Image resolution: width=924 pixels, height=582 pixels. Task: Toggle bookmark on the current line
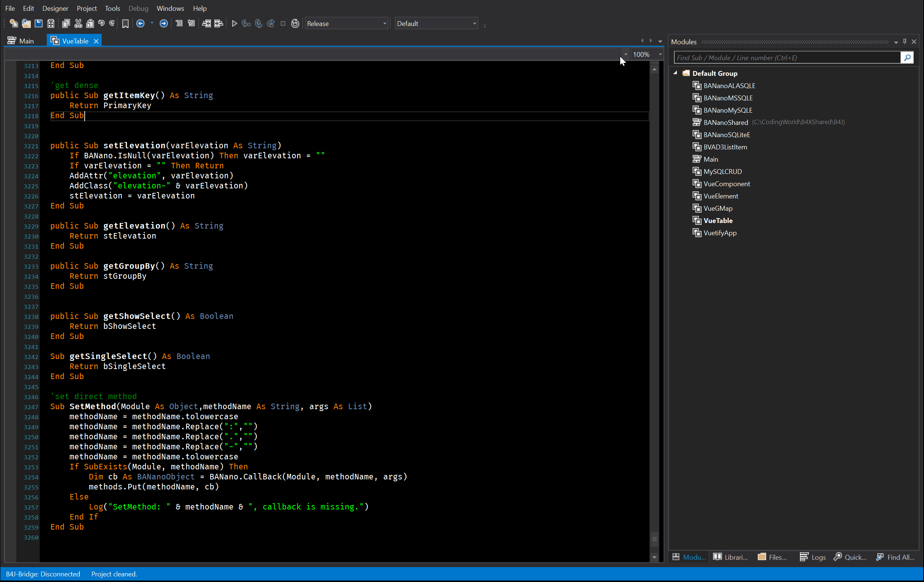125,23
